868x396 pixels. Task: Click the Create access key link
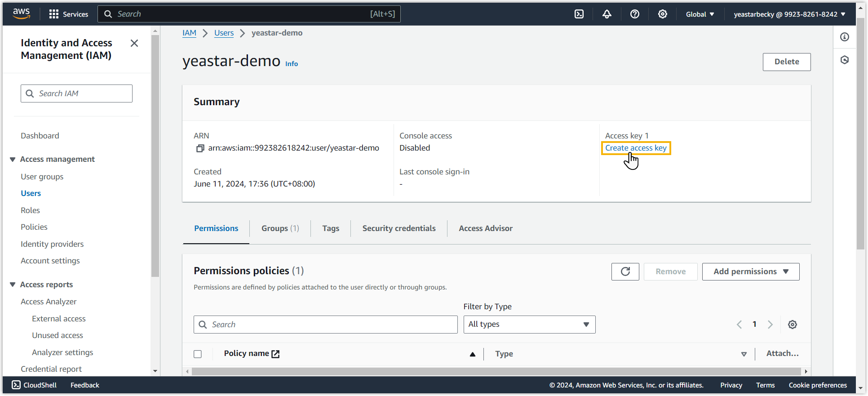point(635,148)
